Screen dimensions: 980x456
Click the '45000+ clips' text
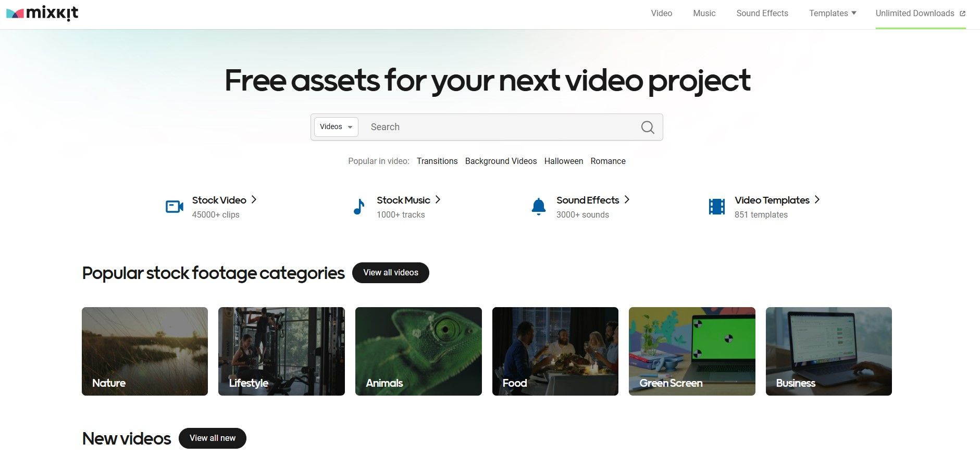[216, 215]
